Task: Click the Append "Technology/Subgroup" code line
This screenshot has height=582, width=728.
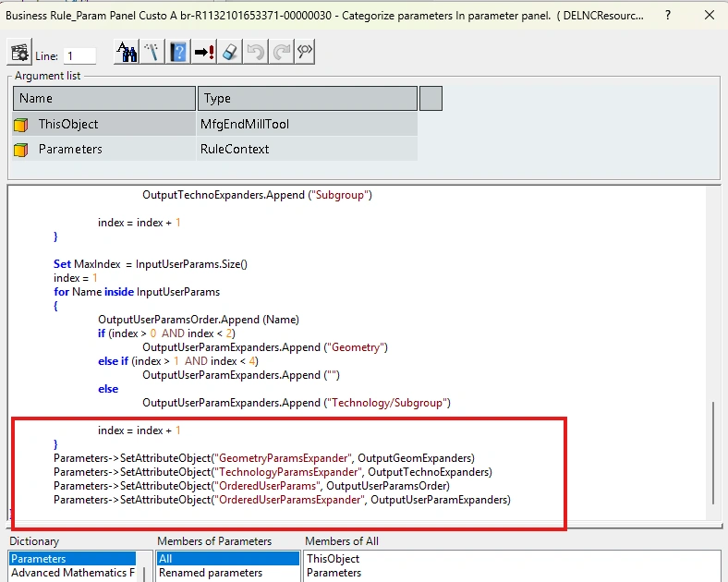Action: point(297,403)
